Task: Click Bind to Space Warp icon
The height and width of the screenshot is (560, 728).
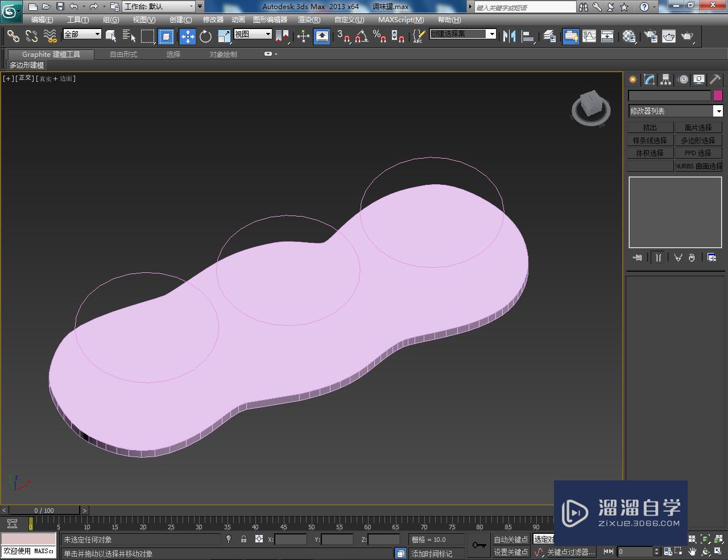Action: click(50, 36)
